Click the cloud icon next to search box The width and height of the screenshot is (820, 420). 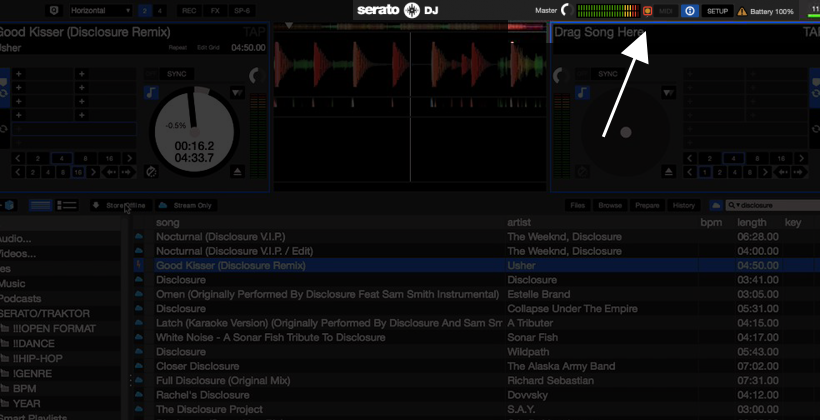pyautogui.click(x=716, y=206)
